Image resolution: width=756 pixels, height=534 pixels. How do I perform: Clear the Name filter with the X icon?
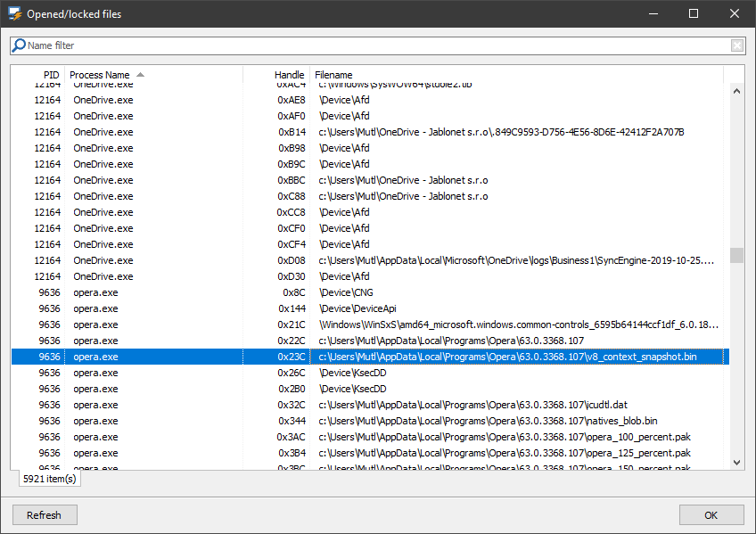736,45
